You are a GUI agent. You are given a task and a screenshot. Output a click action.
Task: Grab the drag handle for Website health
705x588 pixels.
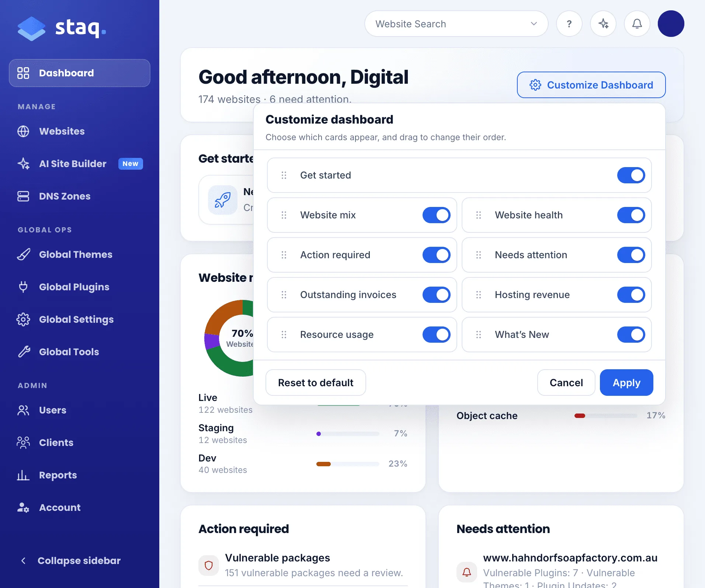point(479,215)
